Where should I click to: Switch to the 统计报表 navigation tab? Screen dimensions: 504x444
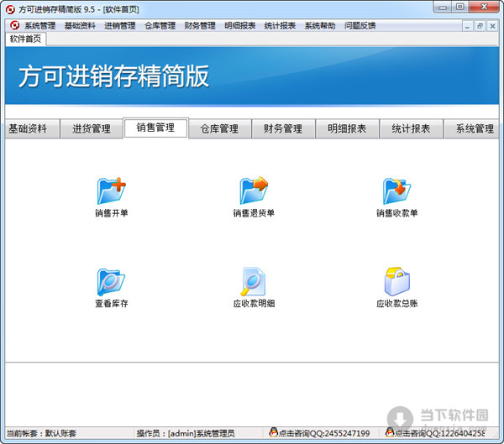[x=411, y=128]
